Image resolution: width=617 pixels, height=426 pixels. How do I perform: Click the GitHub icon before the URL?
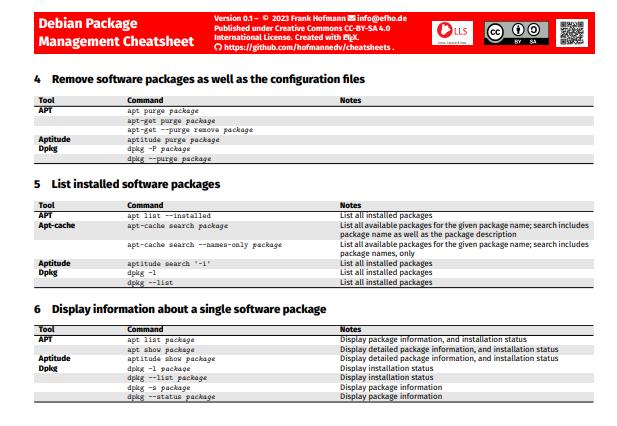click(x=218, y=48)
